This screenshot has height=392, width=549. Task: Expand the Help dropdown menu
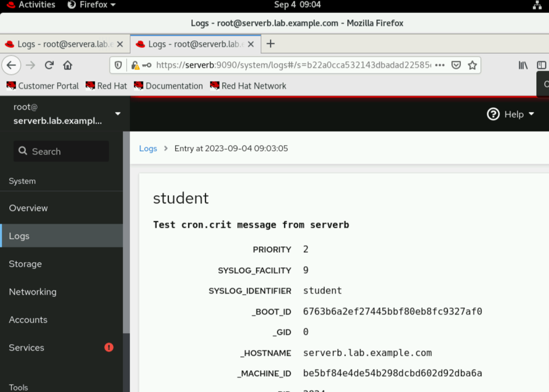[511, 114]
